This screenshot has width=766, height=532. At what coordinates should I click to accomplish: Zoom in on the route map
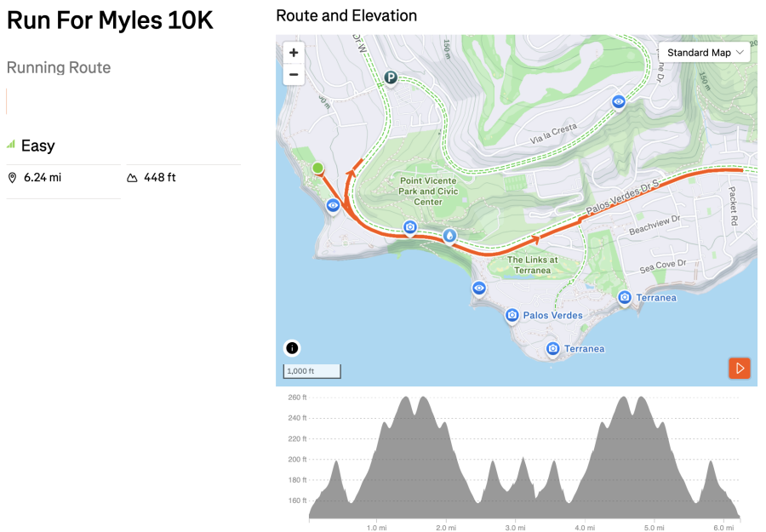[294, 53]
